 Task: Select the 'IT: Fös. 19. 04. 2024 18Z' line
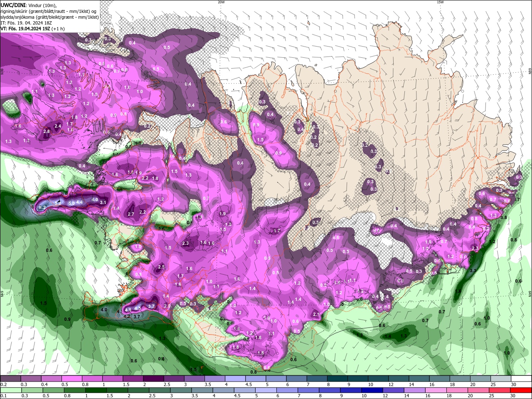click(27, 23)
